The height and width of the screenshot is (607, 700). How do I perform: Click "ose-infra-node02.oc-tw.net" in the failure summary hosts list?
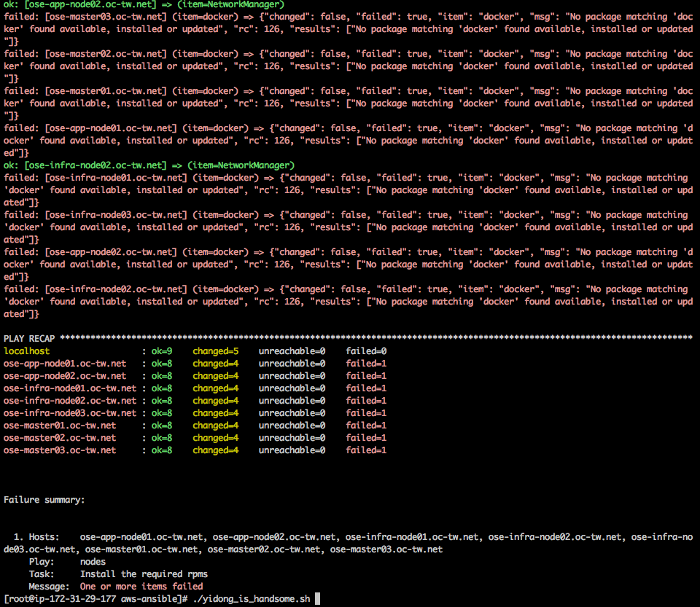tap(555, 537)
